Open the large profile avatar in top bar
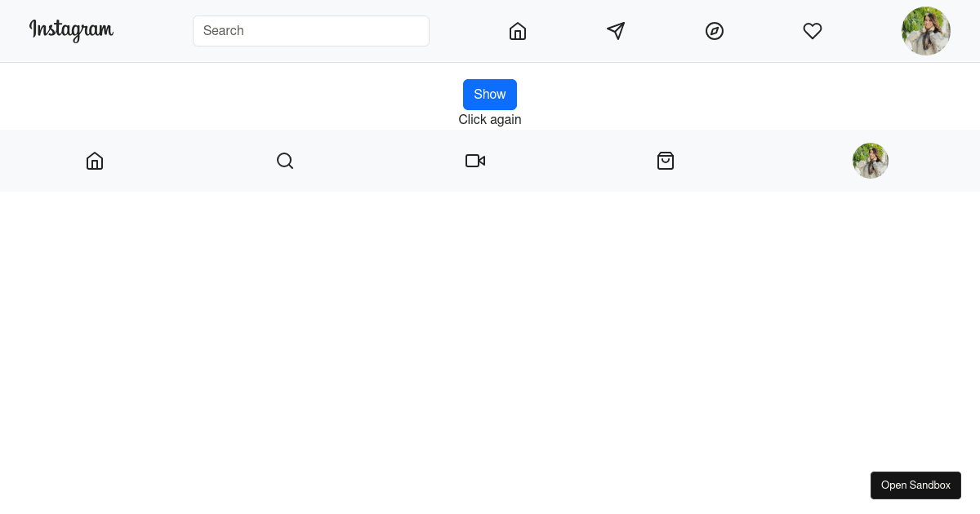980x514 pixels. [926, 31]
